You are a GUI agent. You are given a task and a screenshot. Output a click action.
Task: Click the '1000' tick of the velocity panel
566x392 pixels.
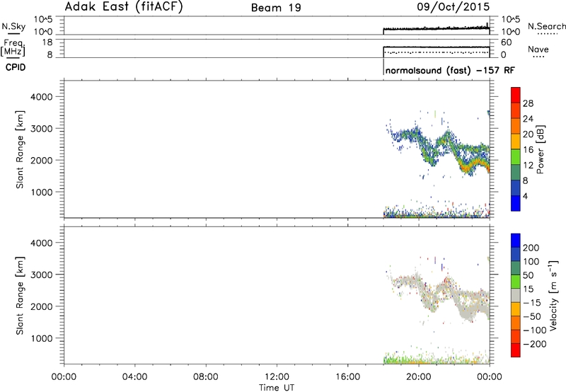pyautogui.click(x=41, y=338)
